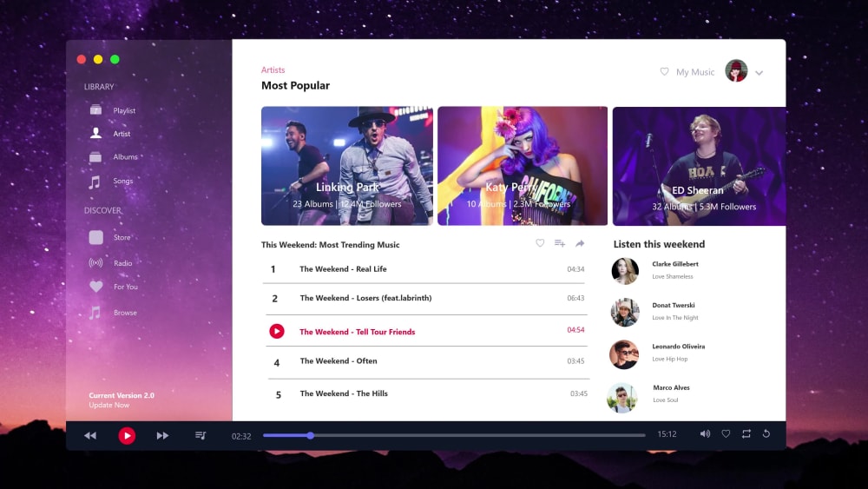Screen dimensions: 868x489
Task: Skip to next track with fast-forward button
Action: click(162, 436)
